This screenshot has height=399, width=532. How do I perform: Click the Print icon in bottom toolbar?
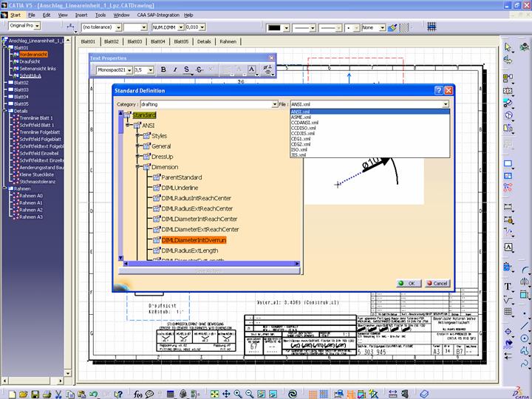[x=47, y=394]
